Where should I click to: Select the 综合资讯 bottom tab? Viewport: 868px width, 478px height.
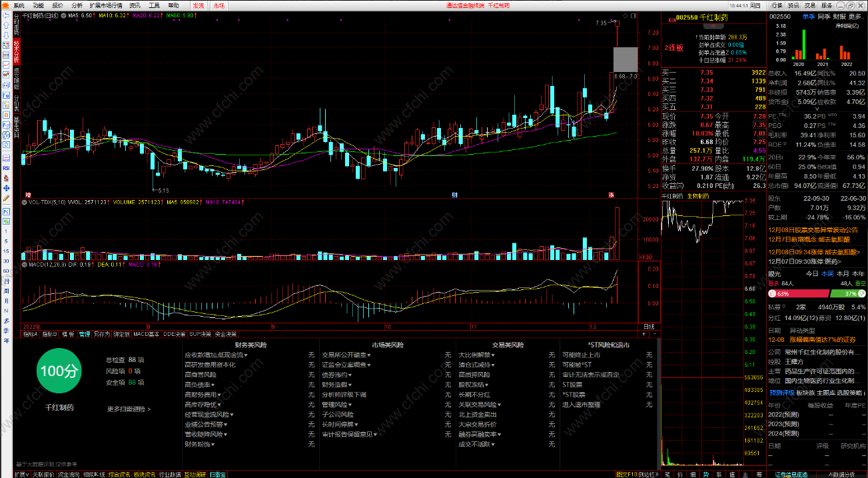pos(119,474)
